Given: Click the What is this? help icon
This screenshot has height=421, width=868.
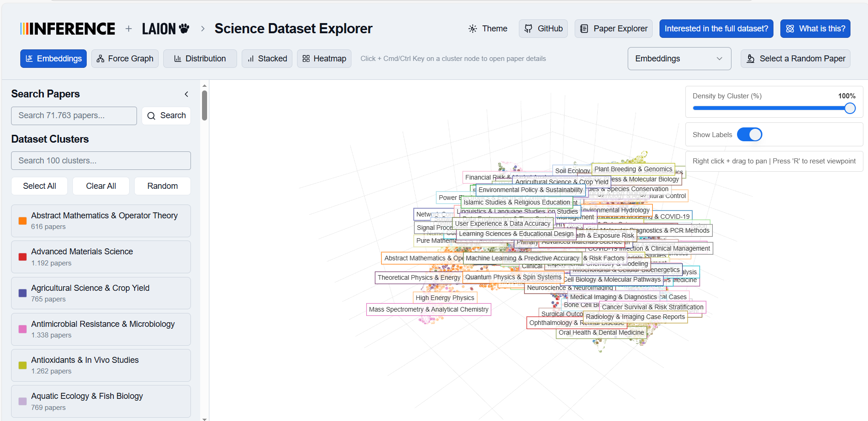Looking at the screenshot, I should pyautogui.click(x=790, y=29).
